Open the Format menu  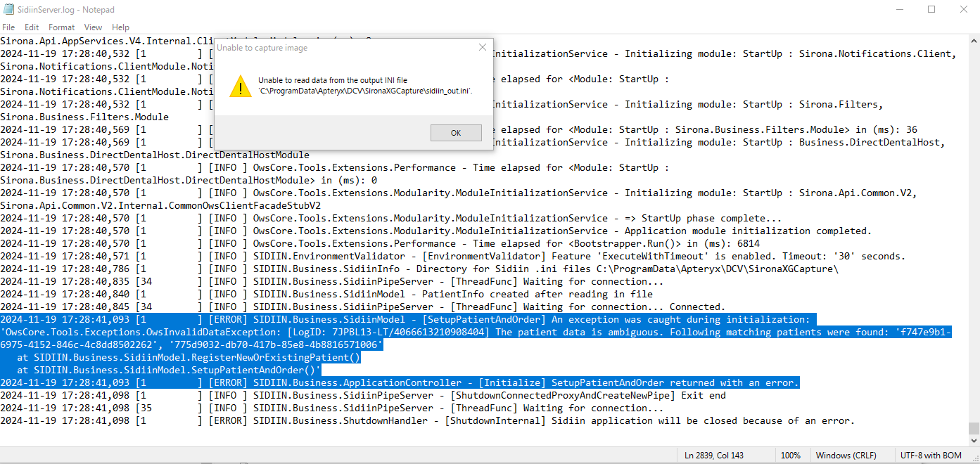pyautogui.click(x=62, y=27)
